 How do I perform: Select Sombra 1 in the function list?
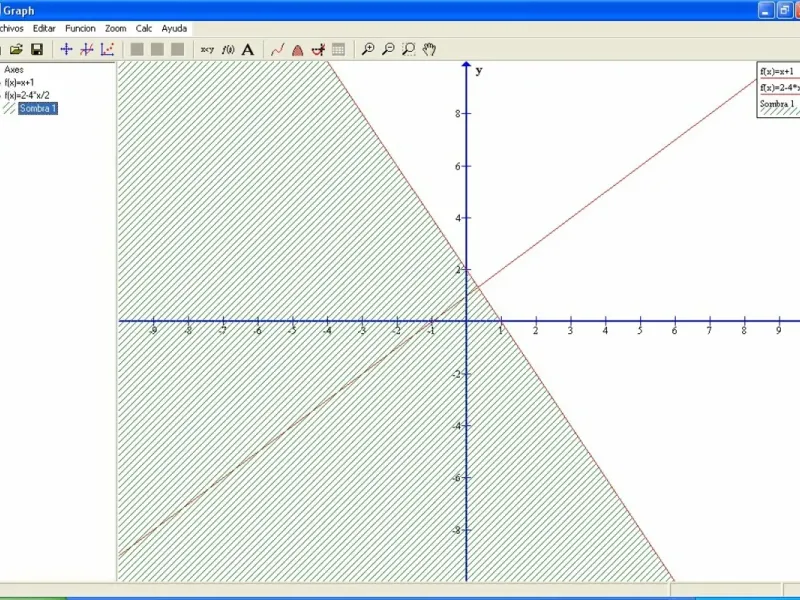coord(38,108)
